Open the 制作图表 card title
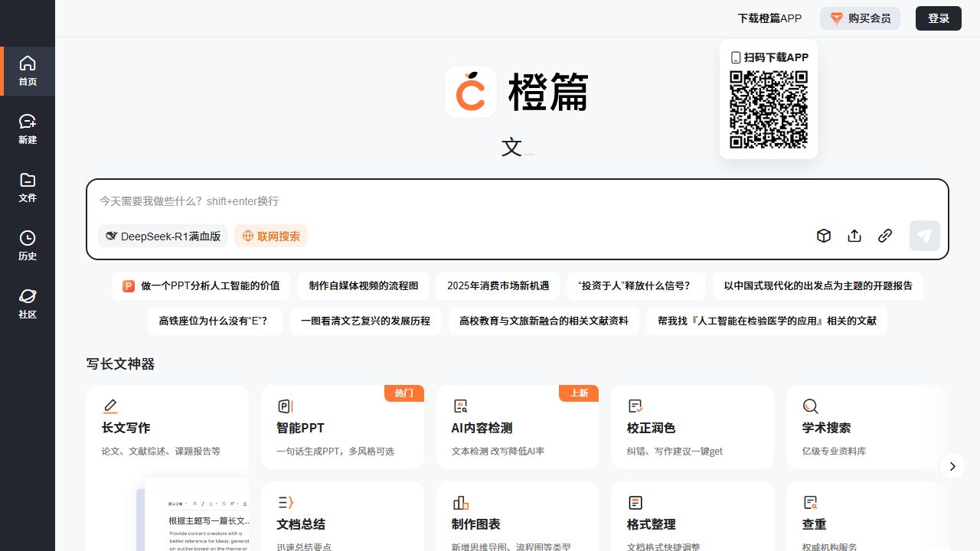This screenshot has height=551, width=980. click(476, 524)
